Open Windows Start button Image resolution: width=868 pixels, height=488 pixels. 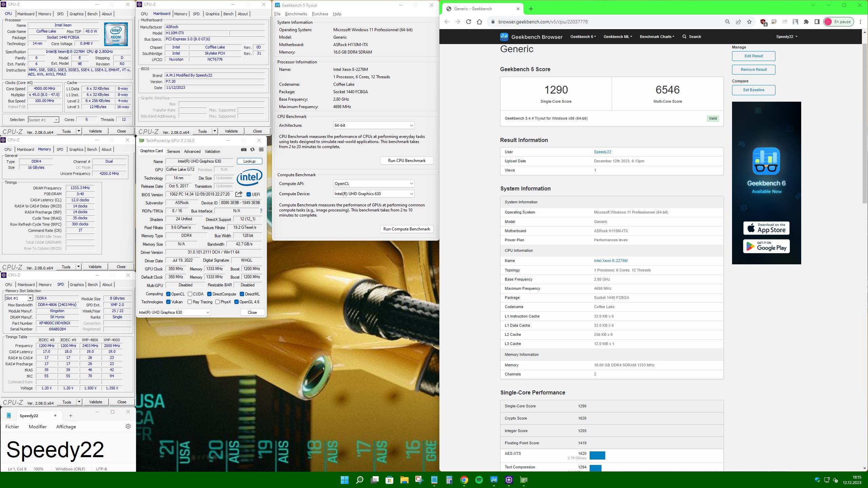click(x=344, y=480)
